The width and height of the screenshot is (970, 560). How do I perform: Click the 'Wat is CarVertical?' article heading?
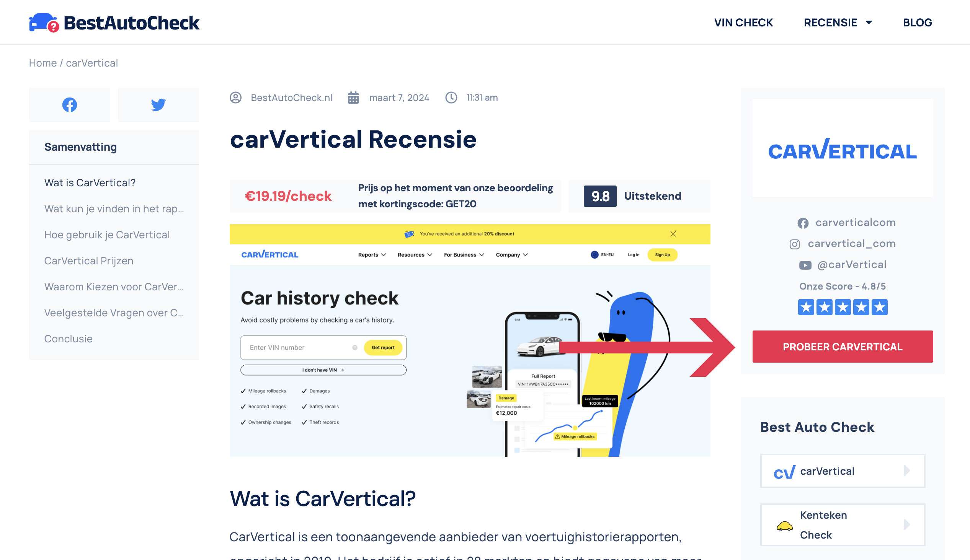322,499
